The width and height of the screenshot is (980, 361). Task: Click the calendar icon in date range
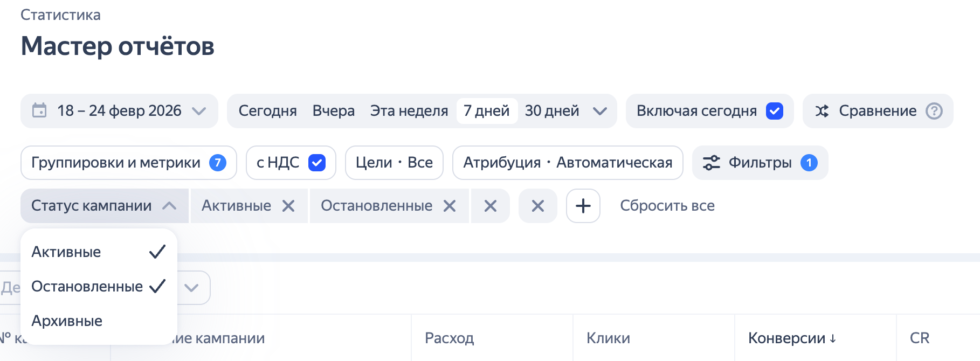[39, 110]
